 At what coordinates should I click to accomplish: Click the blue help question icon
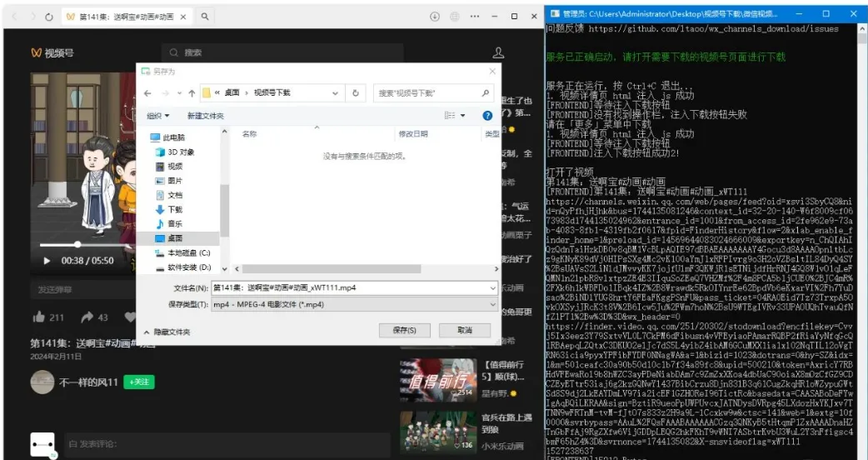coord(487,116)
